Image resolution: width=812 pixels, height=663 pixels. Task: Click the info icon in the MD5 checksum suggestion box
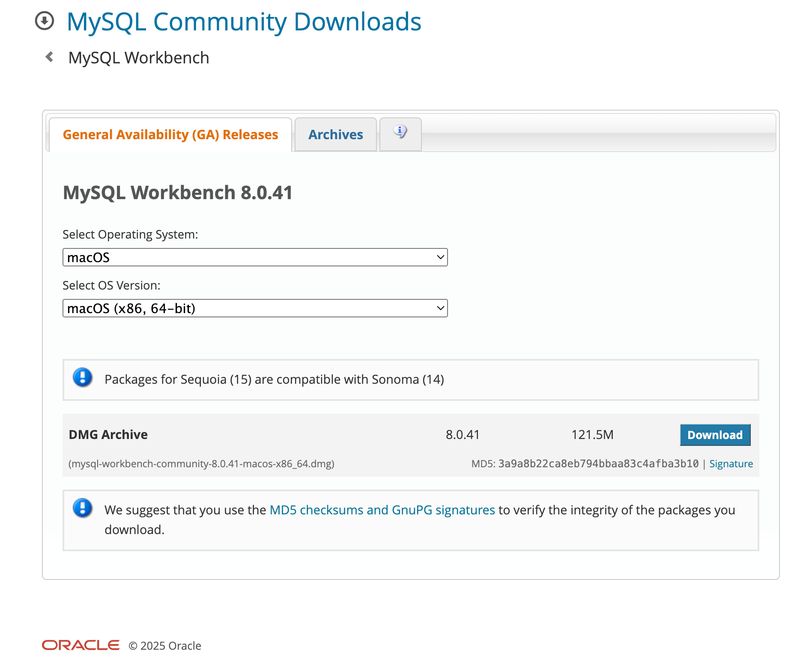point(82,509)
